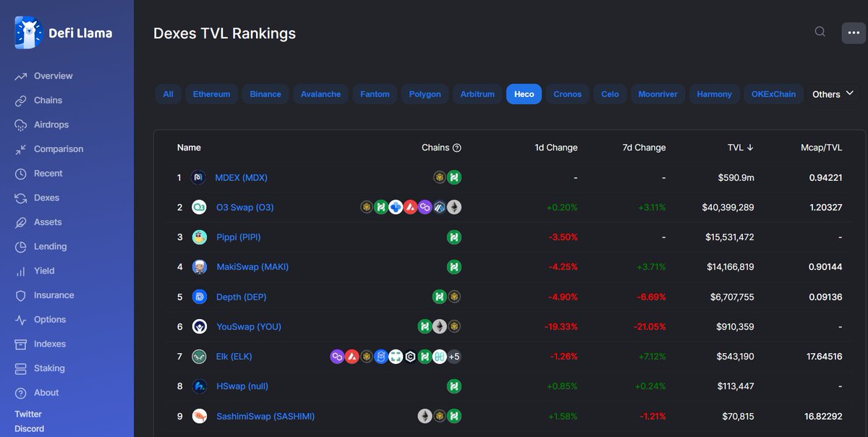Open the O3 Swap (O3) protocol link
This screenshot has width=868, height=437.
[x=244, y=208]
